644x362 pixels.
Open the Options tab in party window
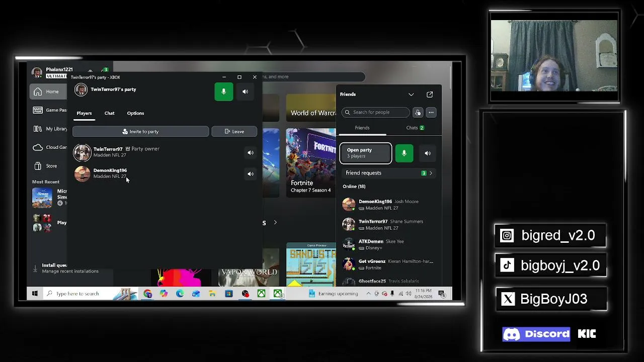pos(135,113)
